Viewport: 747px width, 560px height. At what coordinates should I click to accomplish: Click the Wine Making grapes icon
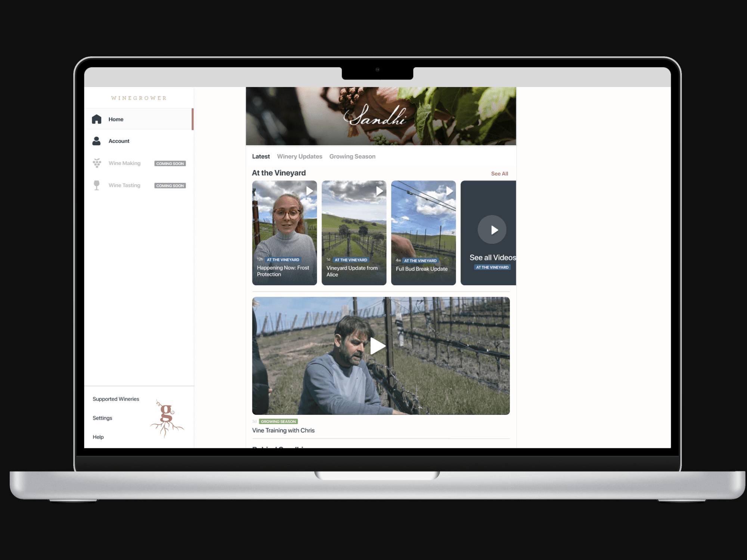pos(97,163)
